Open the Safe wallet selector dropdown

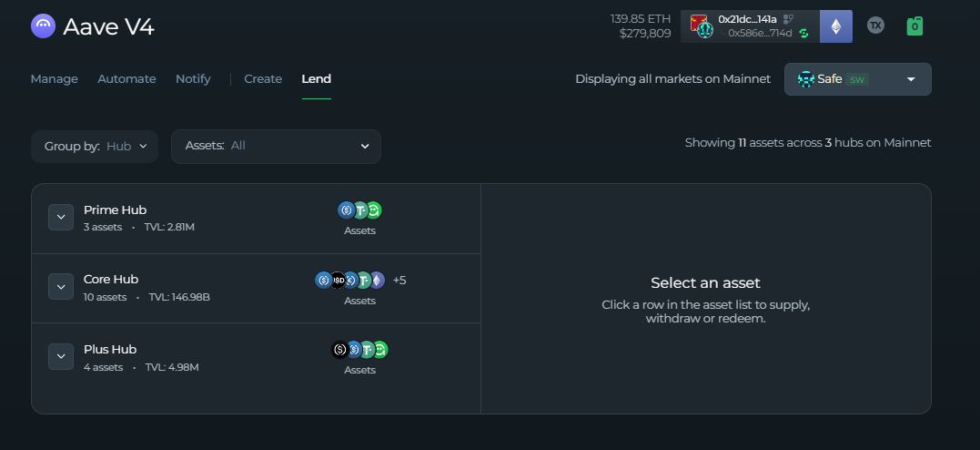point(857,79)
